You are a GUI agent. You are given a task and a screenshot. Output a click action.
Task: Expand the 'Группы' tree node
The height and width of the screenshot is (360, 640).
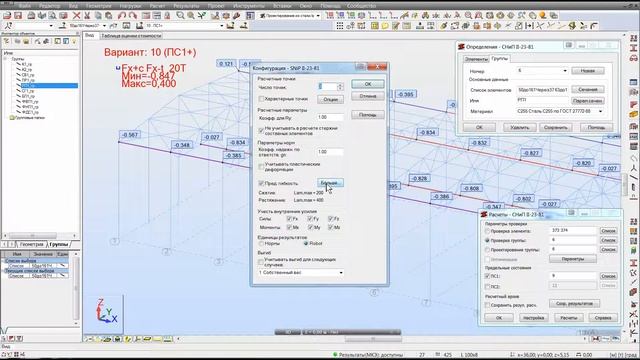[6, 59]
